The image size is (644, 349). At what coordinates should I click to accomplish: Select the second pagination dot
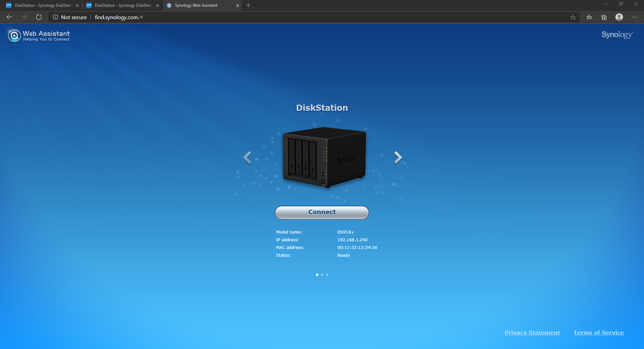click(322, 275)
